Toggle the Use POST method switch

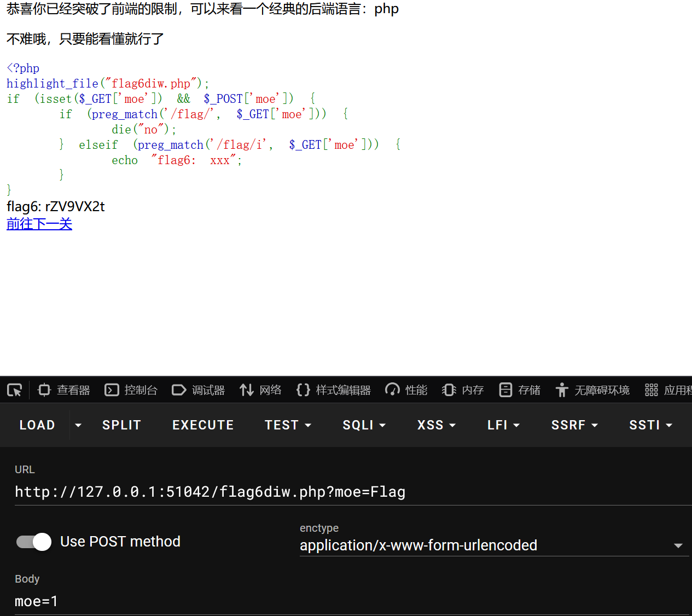pos(33,542)
